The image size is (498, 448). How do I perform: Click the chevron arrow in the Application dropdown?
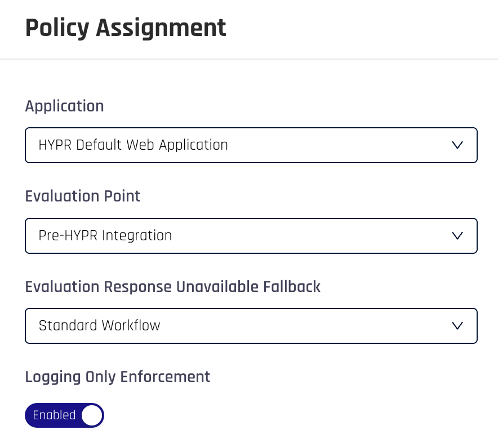(457, 145)
